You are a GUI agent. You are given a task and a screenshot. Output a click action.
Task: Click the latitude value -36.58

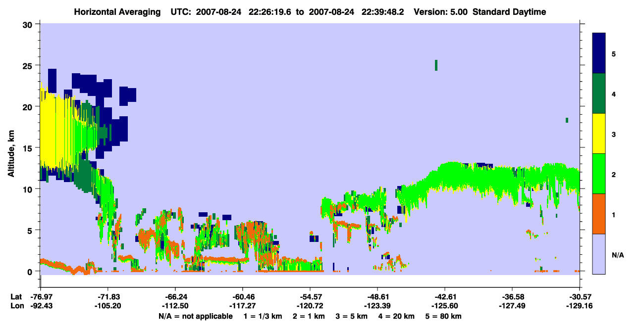point(512,297)
